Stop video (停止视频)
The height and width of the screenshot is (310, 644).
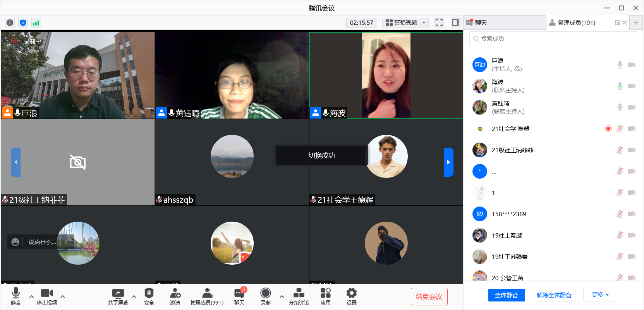tap(47, 296)
